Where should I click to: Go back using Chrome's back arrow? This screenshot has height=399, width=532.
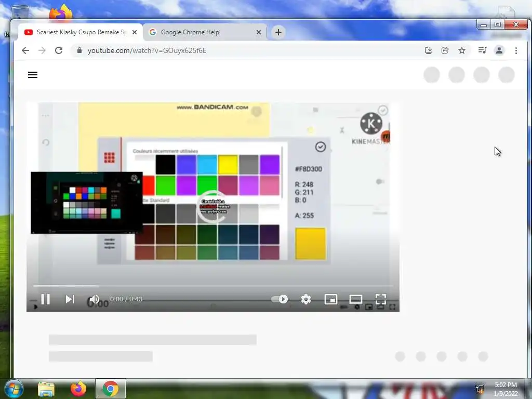[25, 50]
